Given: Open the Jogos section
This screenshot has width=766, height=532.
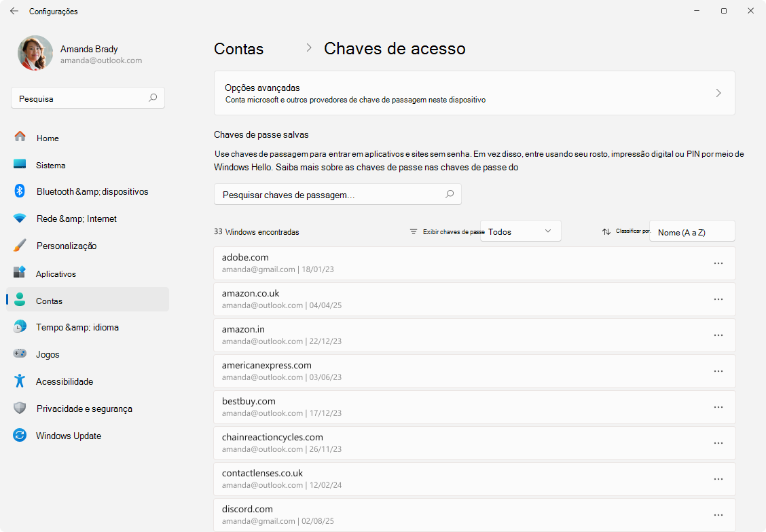Looking at the screenshot, I should click(88, 354).
